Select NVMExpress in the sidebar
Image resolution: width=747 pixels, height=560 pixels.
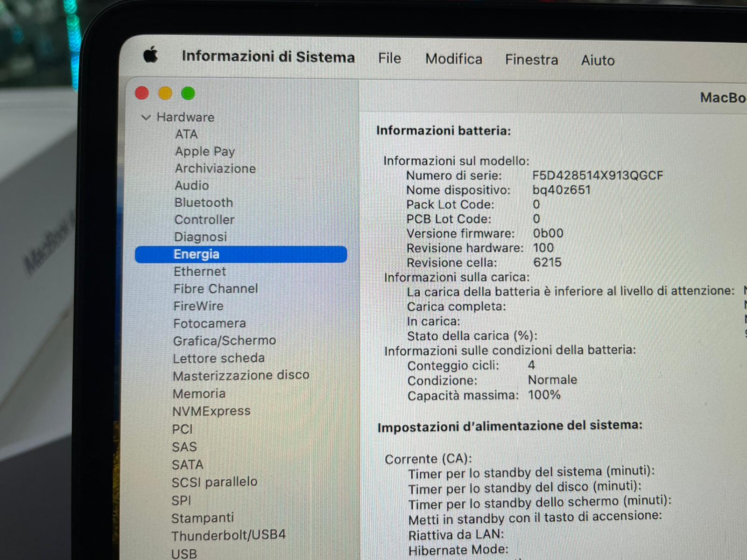pyautogui.click(x=211, y=411)
